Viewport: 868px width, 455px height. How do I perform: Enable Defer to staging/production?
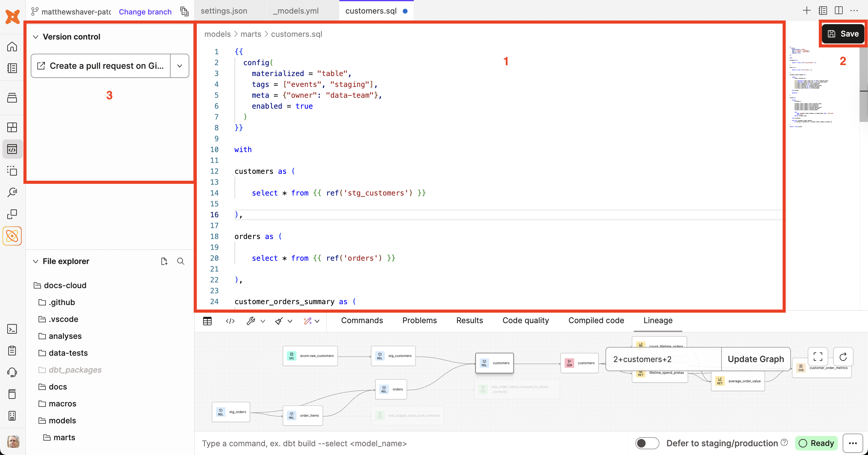click(647, 443)
